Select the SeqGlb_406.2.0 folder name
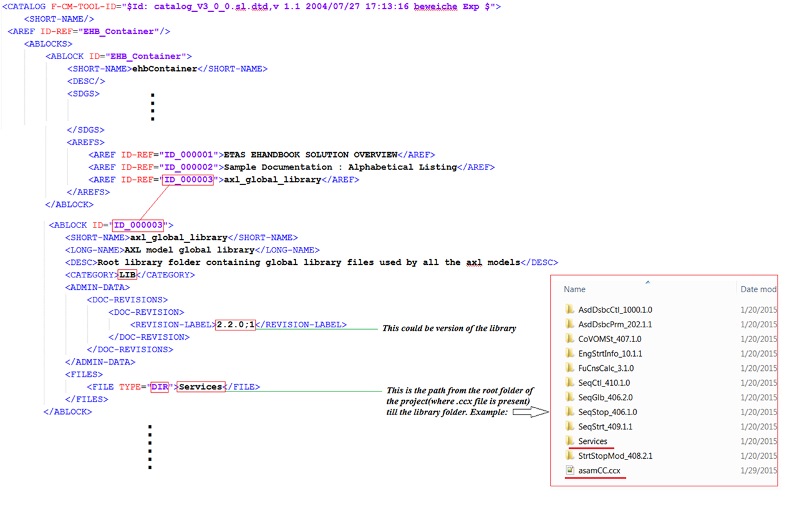812x518 pixels. 605,397
